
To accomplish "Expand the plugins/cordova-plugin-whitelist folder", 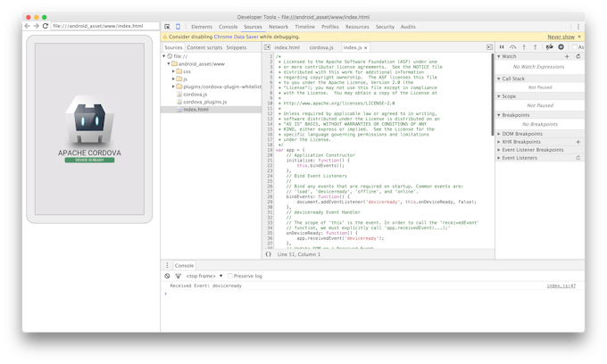I will (173, 87).
